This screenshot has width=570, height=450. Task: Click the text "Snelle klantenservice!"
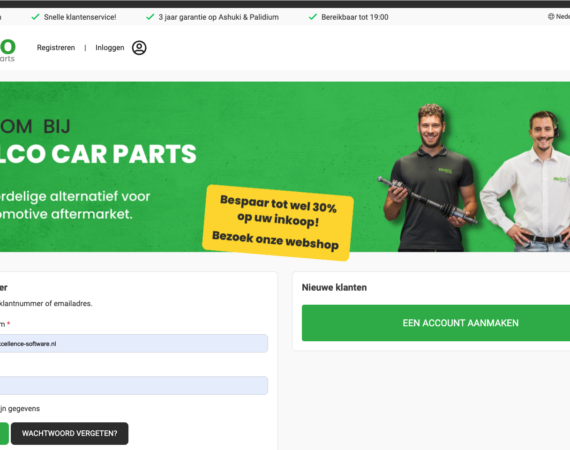pyautogui.click(x=80, y=17)
